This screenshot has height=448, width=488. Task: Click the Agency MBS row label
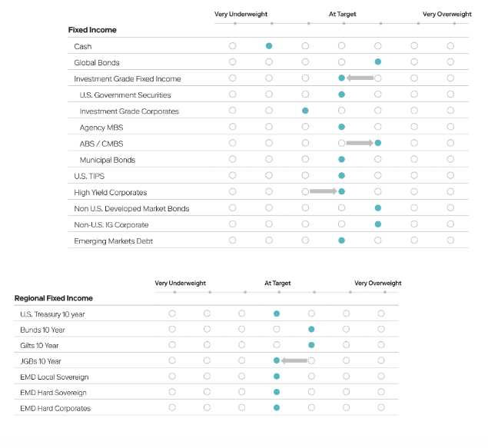click(101, 128)
